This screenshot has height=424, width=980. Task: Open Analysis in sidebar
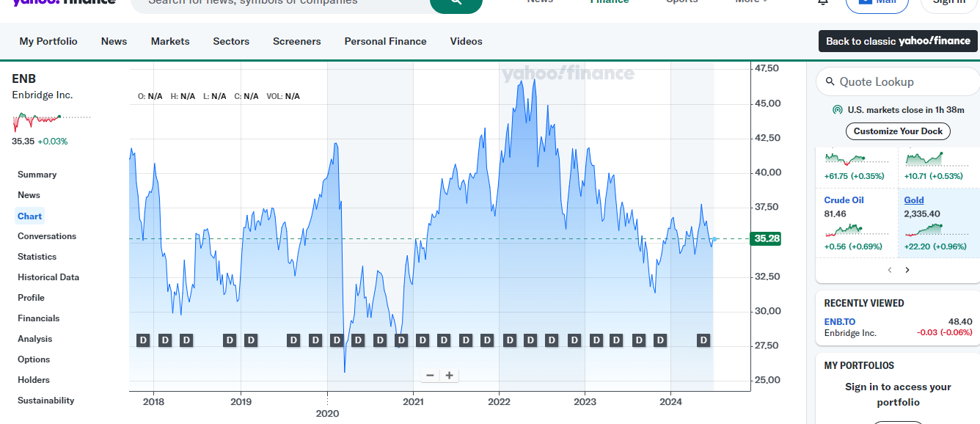click(35, 339)
